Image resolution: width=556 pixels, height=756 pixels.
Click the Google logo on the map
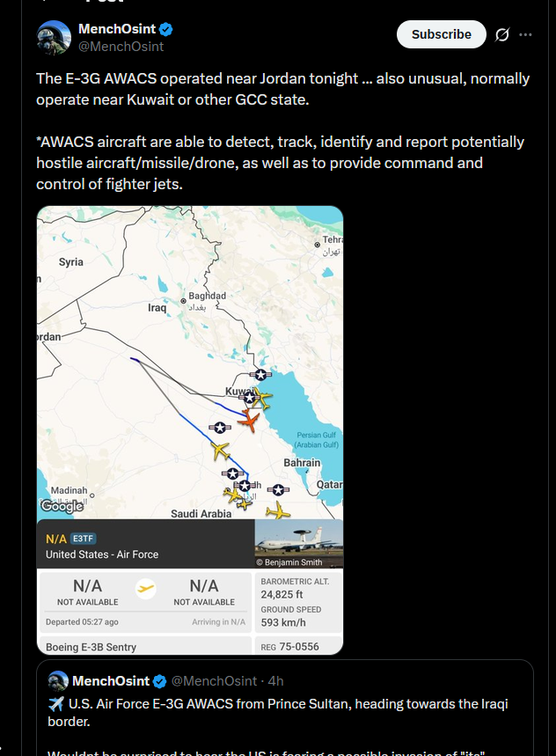(62, 506)
